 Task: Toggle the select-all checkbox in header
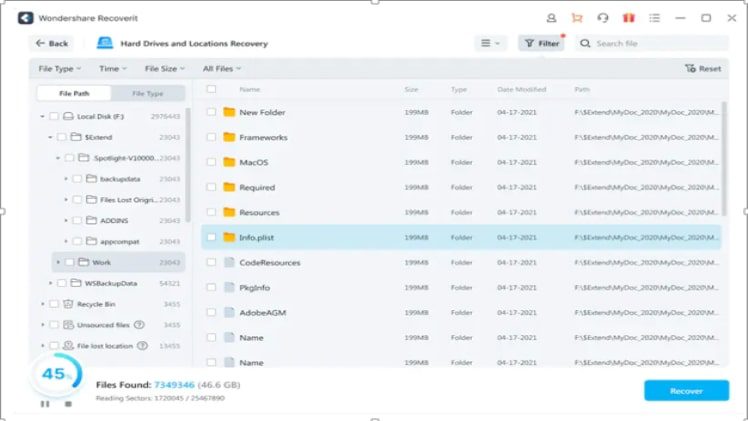(211, 89)
